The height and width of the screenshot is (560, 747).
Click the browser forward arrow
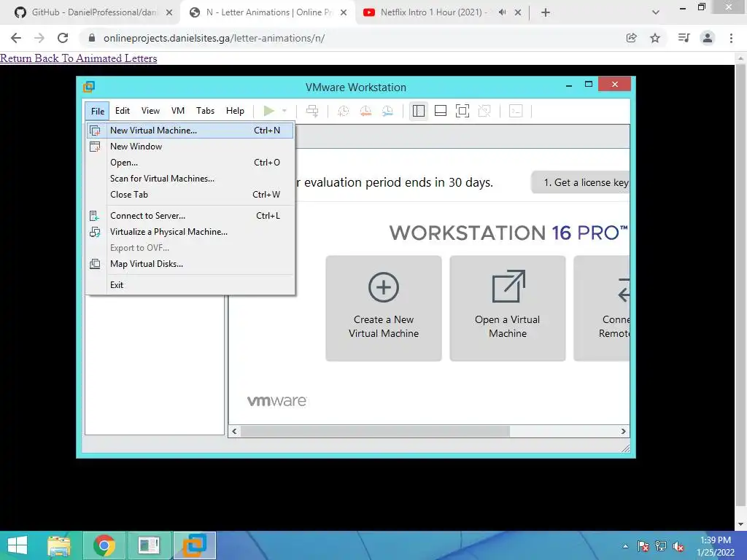(39, 38)
